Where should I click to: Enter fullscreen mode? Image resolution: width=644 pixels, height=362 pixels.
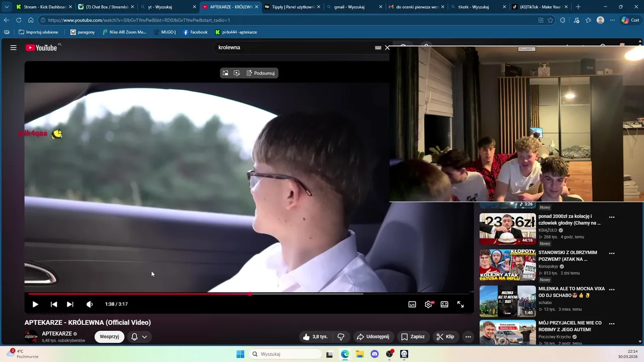[x=460, y=304]
